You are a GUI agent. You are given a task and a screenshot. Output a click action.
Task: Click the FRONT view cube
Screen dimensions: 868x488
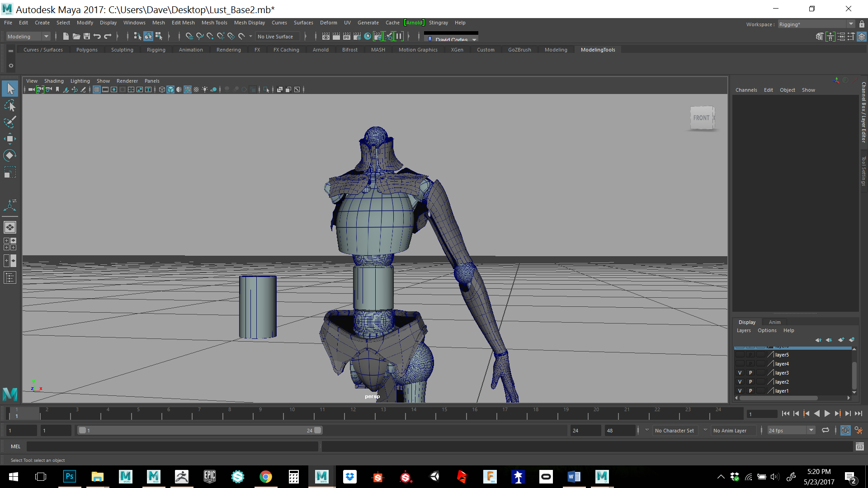pyautogui.click(x=702, y=118)
